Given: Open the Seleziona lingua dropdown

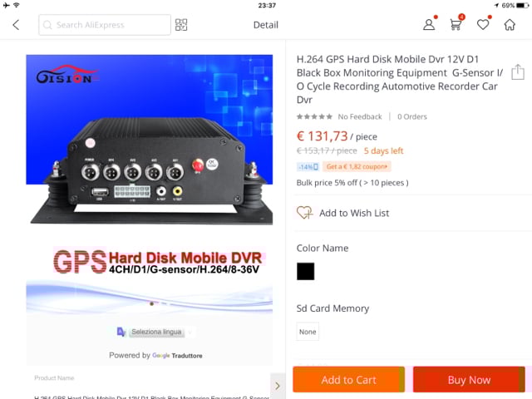Looking at the screenshot, I should pyautogui.click(x=156, y=332).
